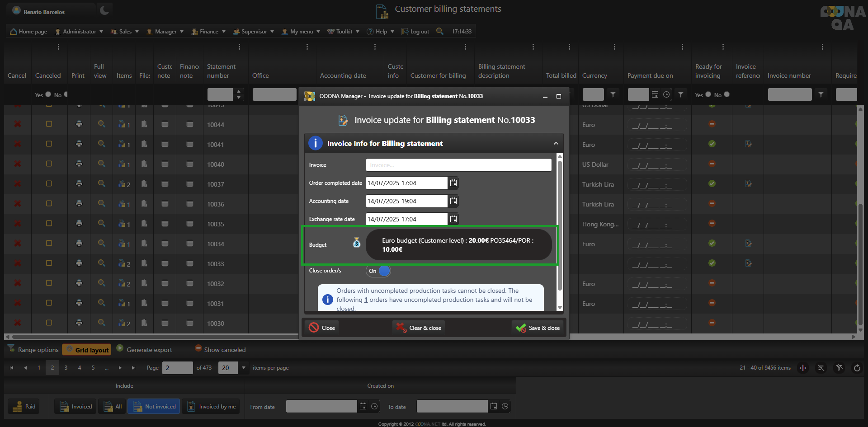Print billing statement 10044
This screenshot has height=427, width=868.
click(79, 124)
